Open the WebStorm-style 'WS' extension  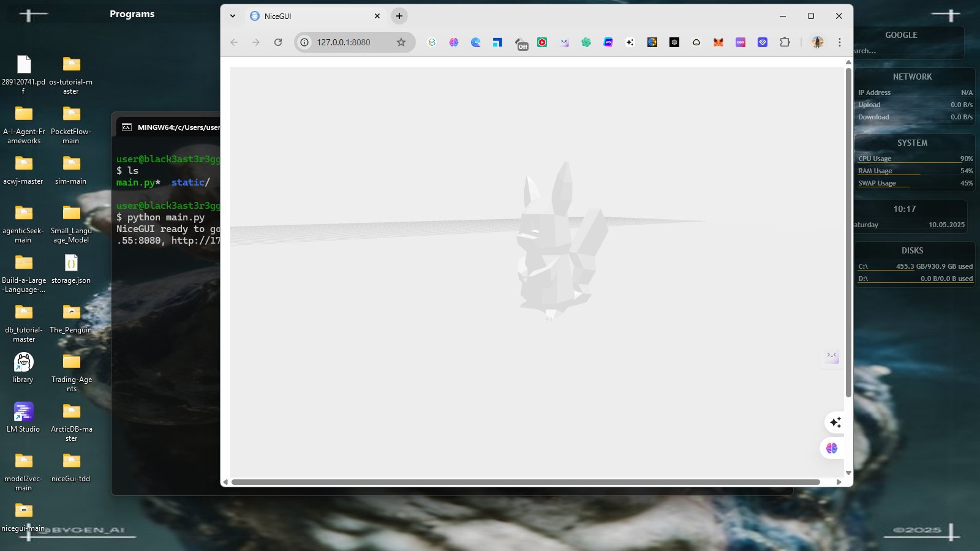[x=608, y=42]
